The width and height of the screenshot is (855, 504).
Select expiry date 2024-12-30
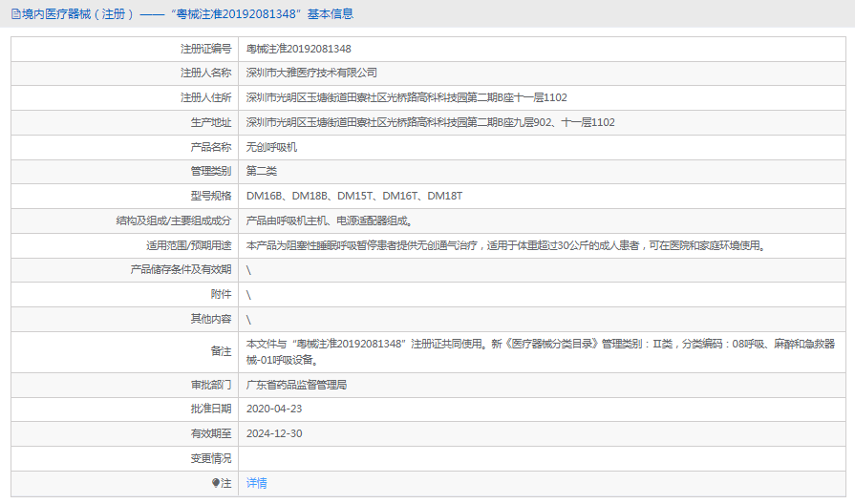pos(274,433)
